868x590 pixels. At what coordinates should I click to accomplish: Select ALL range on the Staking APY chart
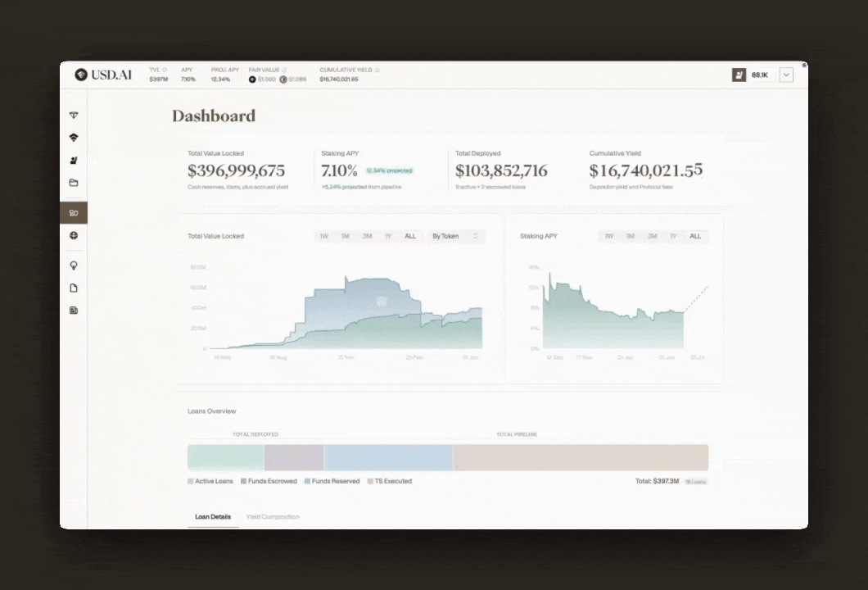(695, 236)
